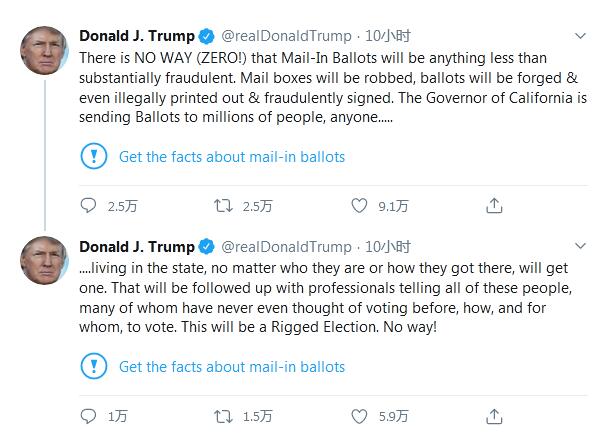This screenshot has width=601, height=434.
Task: Click the exclamation icon under the second tweet
Action: 92,367
